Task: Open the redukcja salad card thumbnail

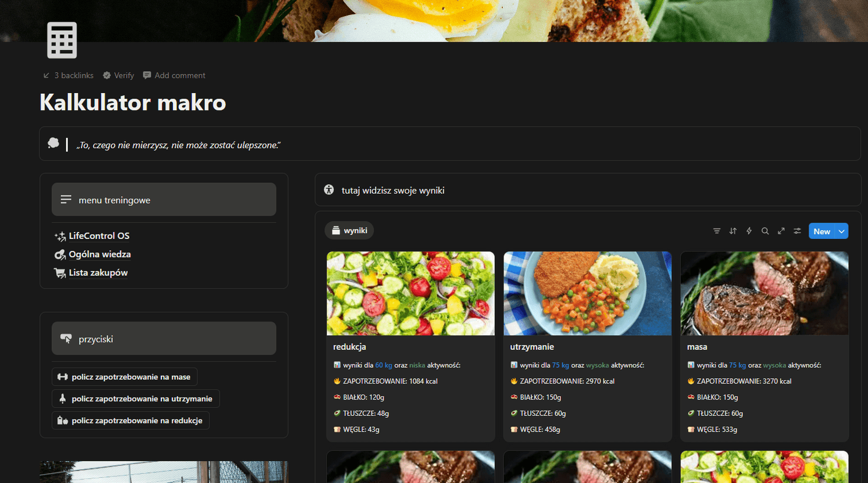Action: pos(411,293)
